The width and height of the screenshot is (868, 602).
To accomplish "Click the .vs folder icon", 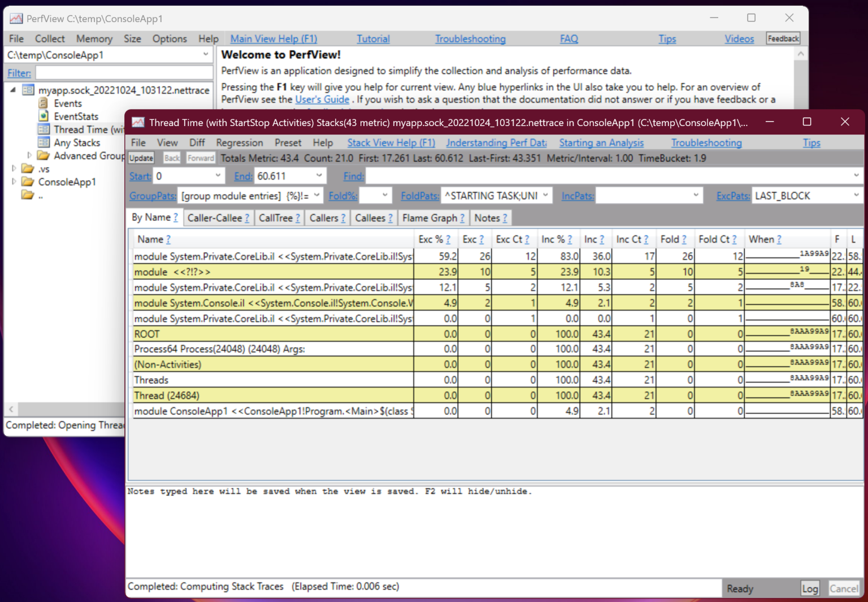I will (x=28, y=168).
